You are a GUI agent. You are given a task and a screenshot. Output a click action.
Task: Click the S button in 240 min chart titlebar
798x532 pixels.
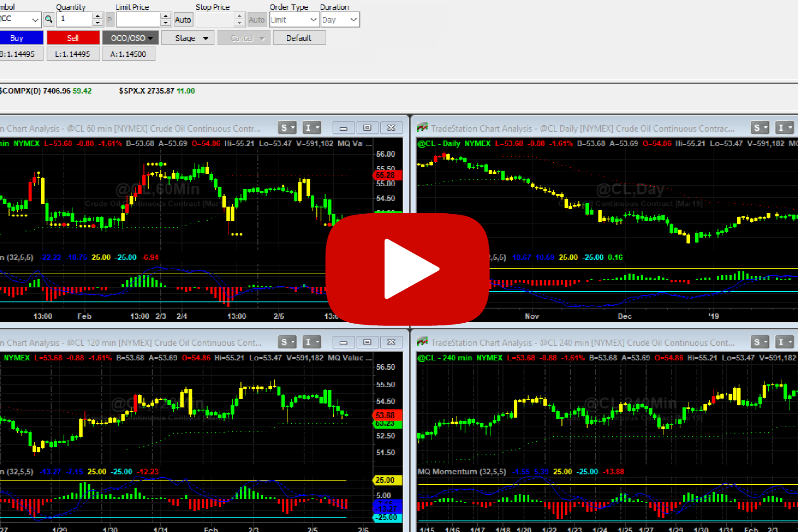pyautogui.click(x=760, y=342)
